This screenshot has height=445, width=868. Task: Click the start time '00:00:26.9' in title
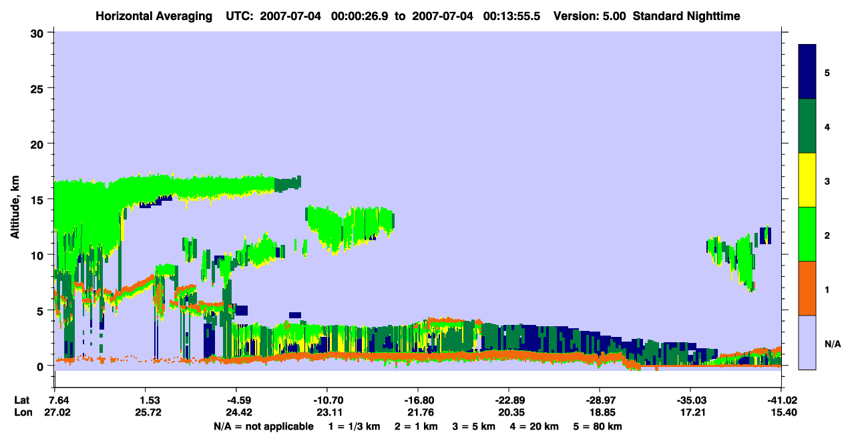[359, 15]
